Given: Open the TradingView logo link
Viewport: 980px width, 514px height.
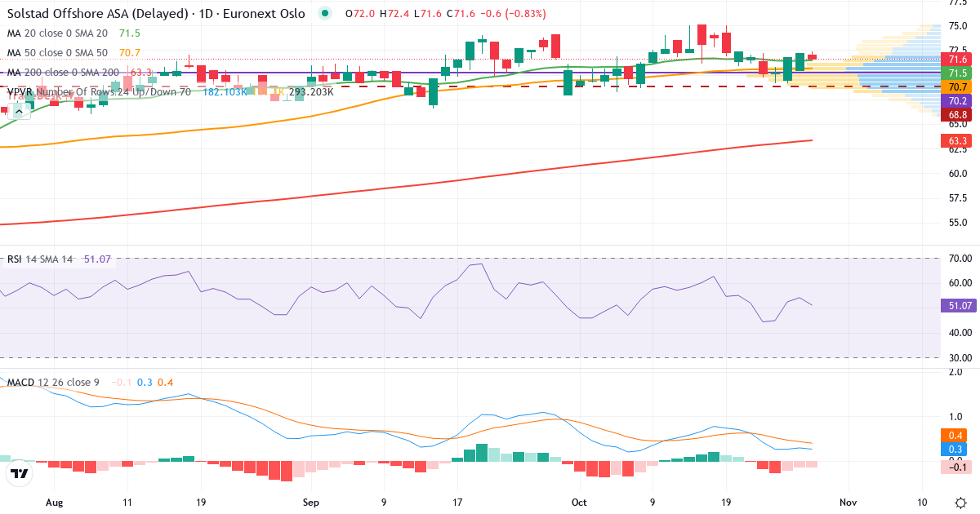Looking at the screenshot, I should click(20, 473).
